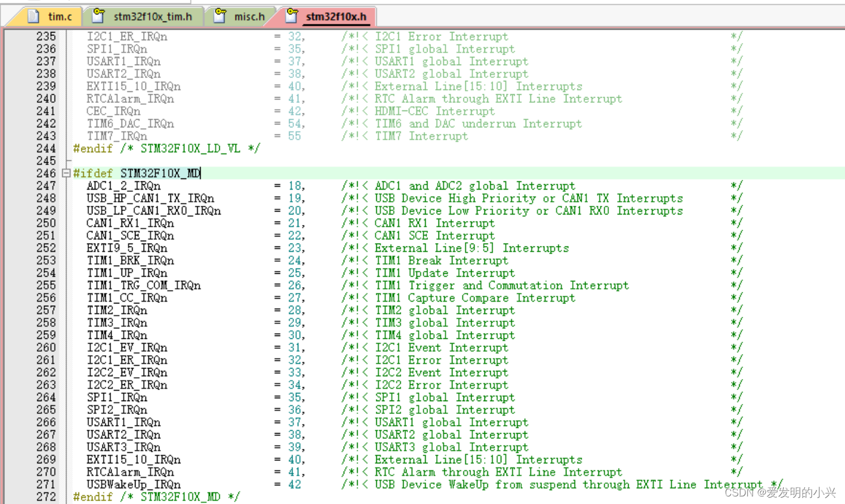The height and width of the screenshot is (504, 845).
Task: Click TIM1_BRK_IRQn identifier
Action: pos(130,260)
